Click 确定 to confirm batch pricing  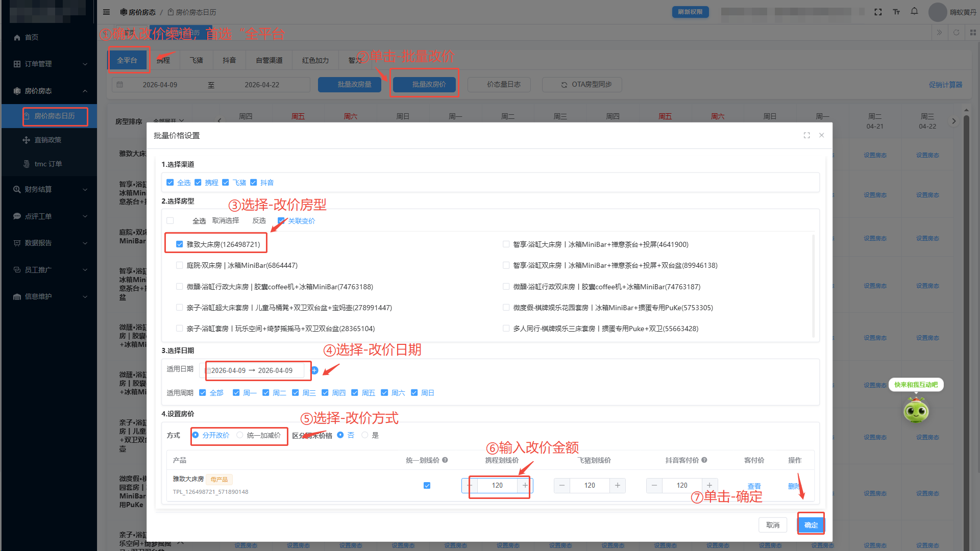click(811, 524)
